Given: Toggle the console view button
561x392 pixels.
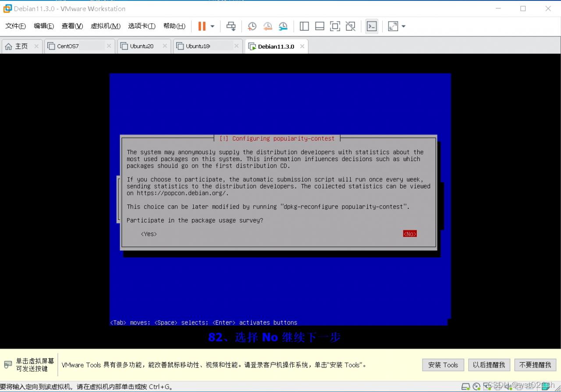Looking at the screenshot, I should 372,26.
